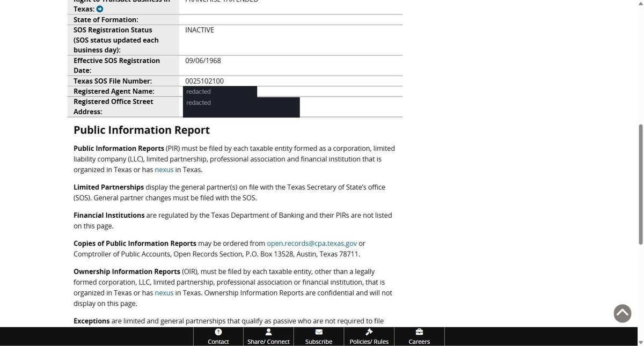Click the bold Exceptions text
Screen dimensions: 644x346
pyautogui.click(x=91, y=321)
